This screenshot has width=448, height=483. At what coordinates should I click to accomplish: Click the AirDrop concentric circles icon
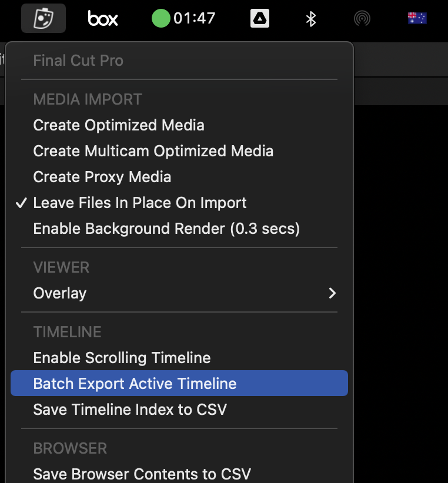(x=362, y=18)
